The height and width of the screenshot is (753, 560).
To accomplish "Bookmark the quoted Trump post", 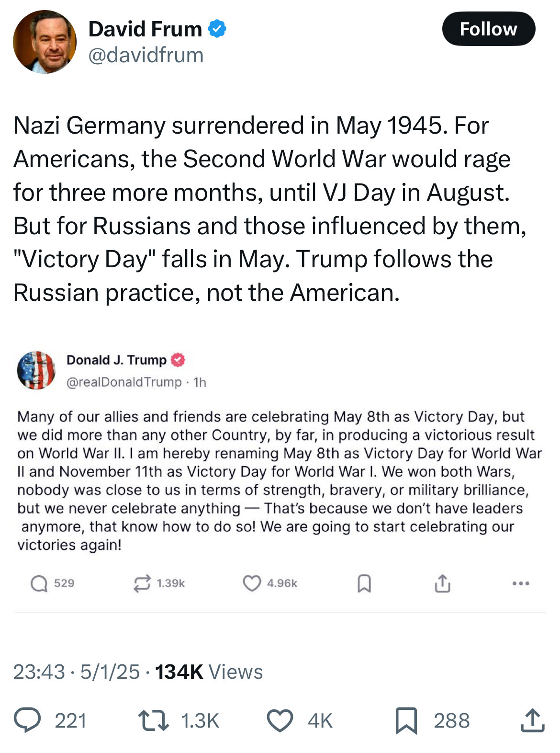I will 364,583.
